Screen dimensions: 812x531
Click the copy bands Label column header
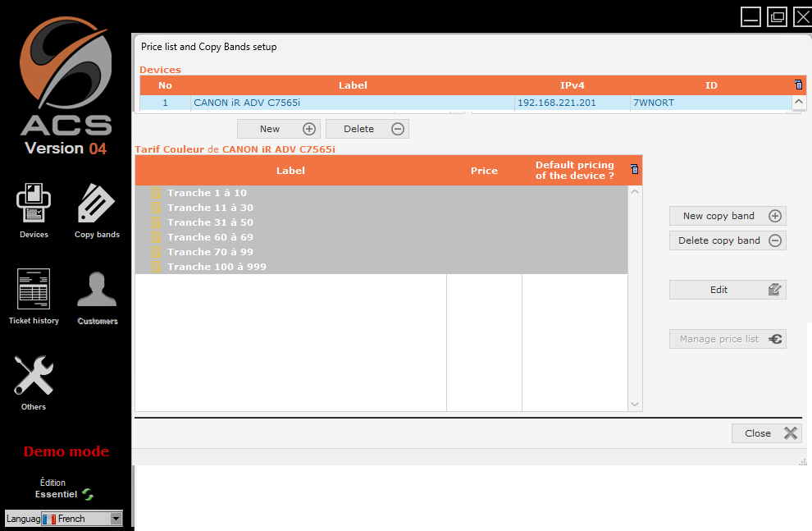pyautogui.click(x=290, y=171)
